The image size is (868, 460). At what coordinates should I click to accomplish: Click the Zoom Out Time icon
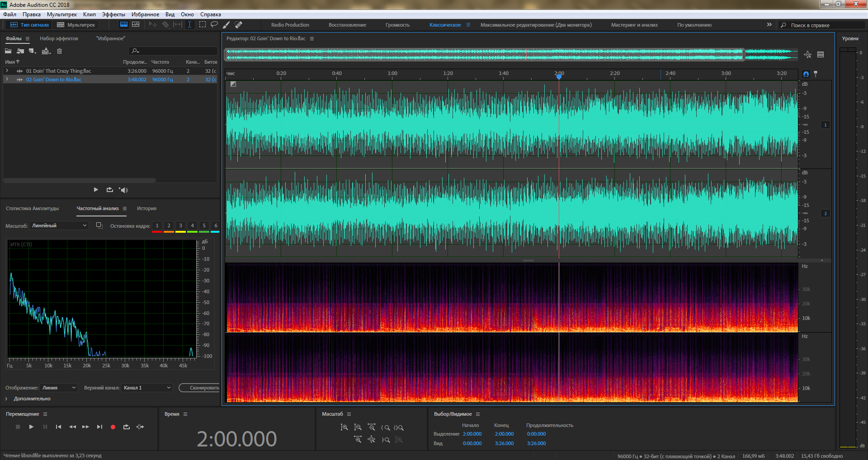[x=372, y=427]
